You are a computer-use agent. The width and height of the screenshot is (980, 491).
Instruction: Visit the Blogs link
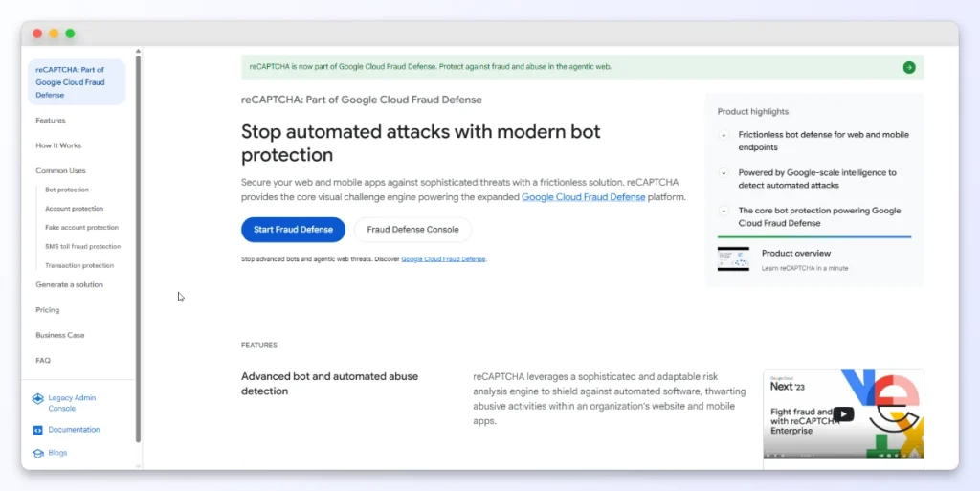(x=57, y=453)
